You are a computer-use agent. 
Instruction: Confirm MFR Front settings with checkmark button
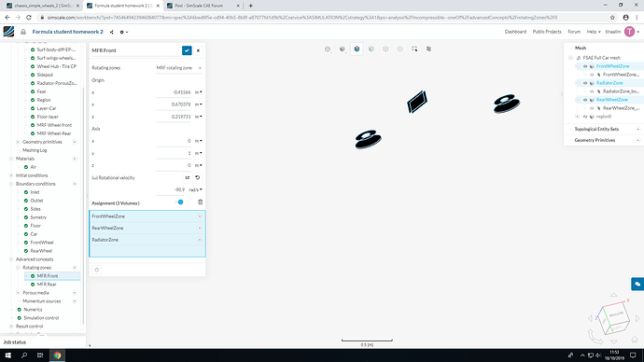point(187,50)
